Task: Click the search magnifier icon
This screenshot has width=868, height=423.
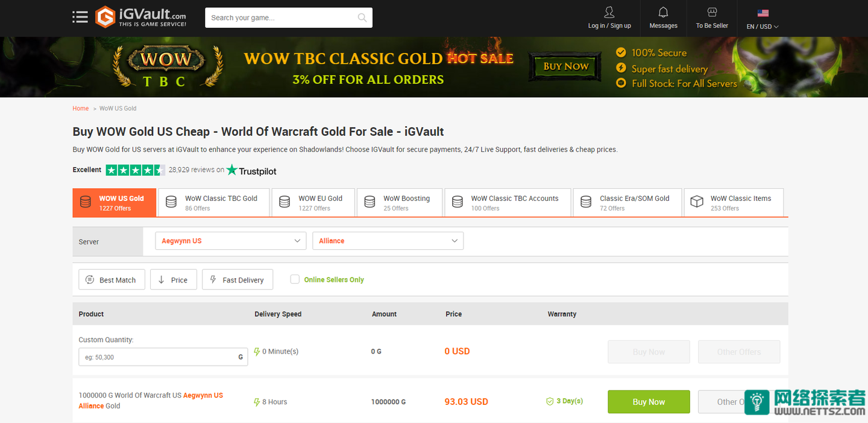Action: [x=362, y=17]
